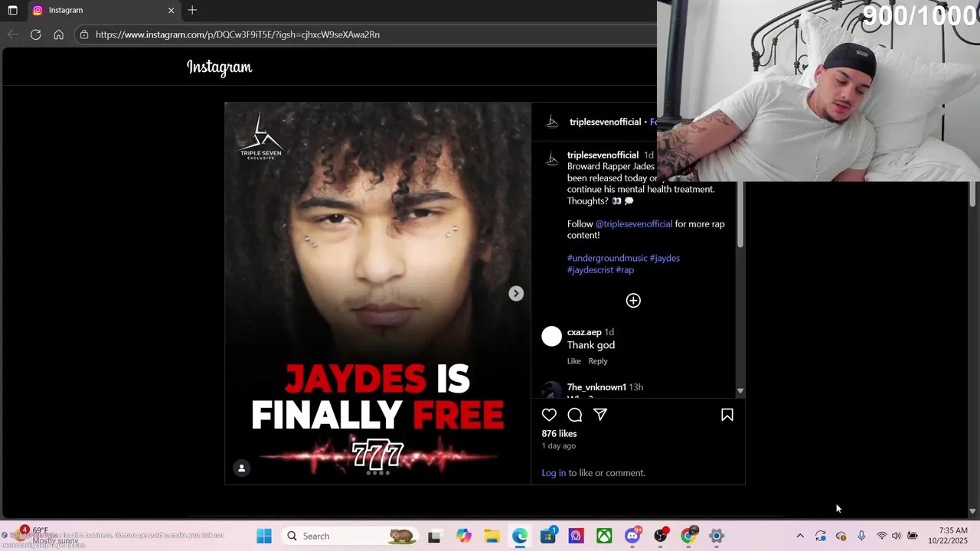Open Task View on taskbar
Viewport: 980px width, 551px height.
tap(434, 536)
